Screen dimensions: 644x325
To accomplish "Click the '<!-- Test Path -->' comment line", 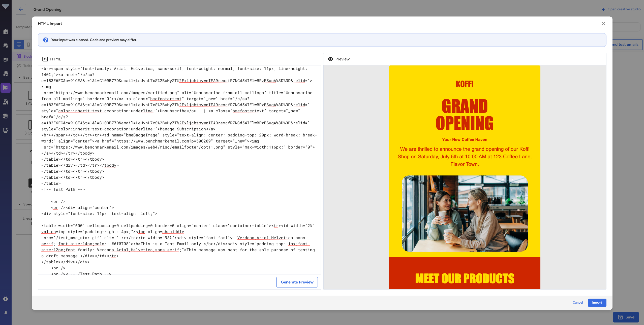I will pyautogui.click(x=63, y=189).
